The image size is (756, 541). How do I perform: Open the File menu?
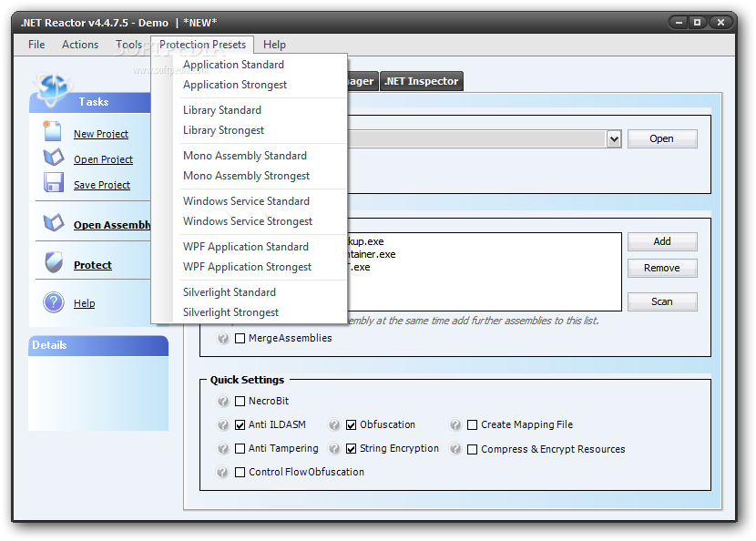[x=36, y=45]
